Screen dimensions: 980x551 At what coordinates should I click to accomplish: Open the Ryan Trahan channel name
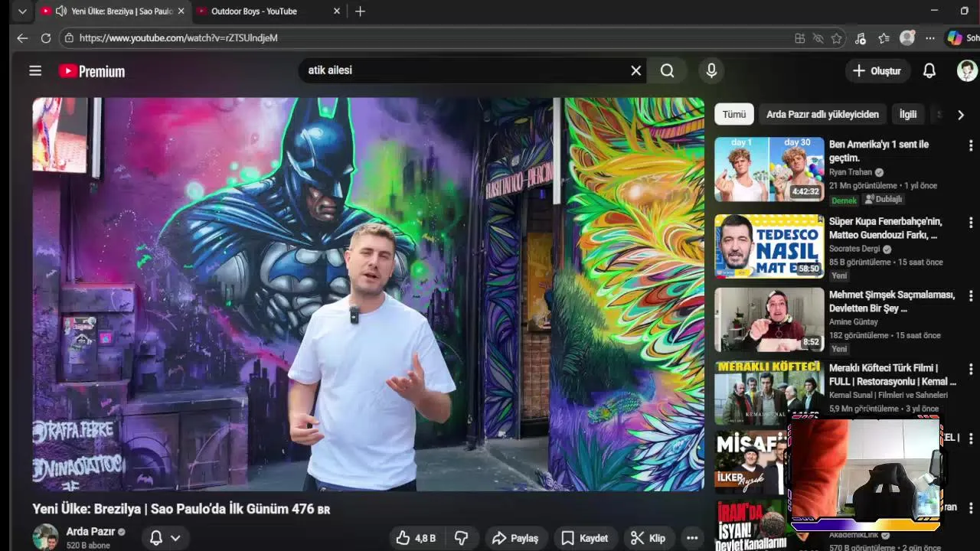(851, 172)
